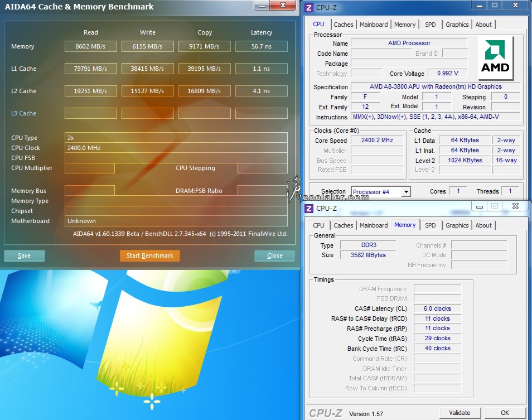The height and width of the screenshot is (420, 532).
Task: Click the orange Start Benchmark button
Action: click(149, 255)
